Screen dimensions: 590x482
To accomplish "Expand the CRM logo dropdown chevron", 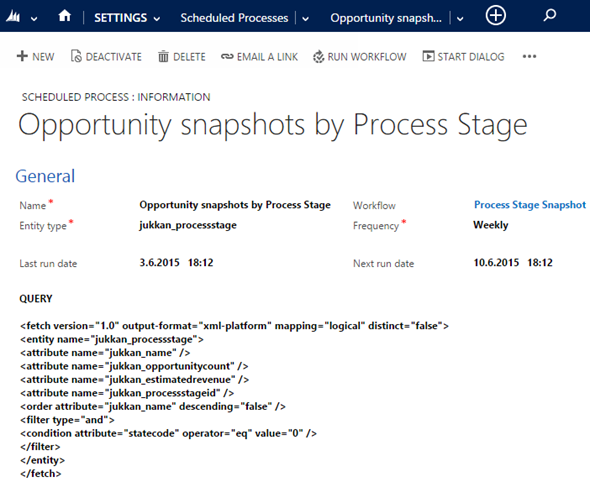I will coord(34,18).
